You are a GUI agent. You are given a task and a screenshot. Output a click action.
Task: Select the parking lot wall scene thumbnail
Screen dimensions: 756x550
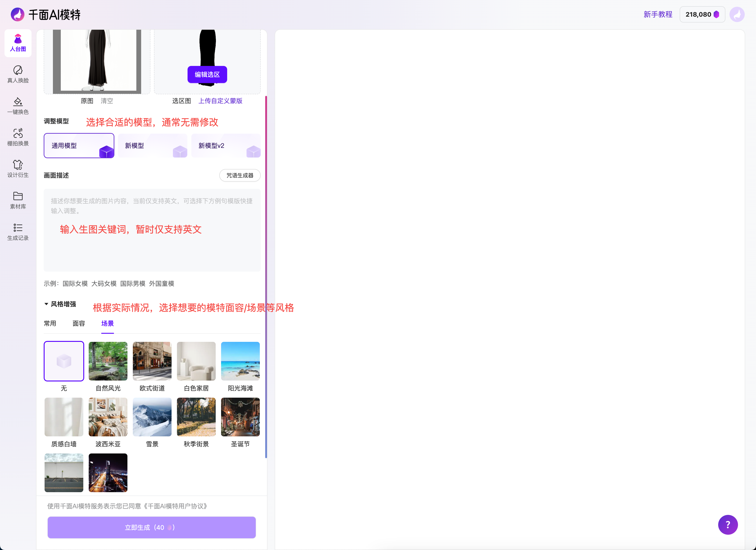click(64, 473)
